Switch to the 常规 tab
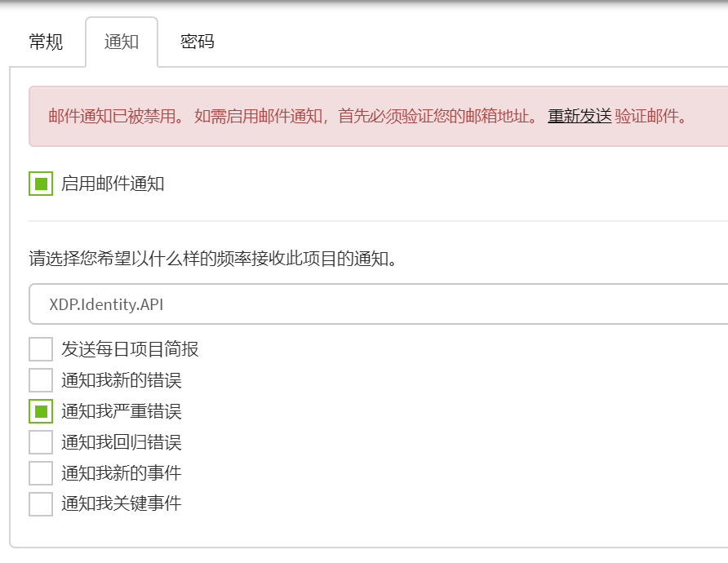728x563 pixels. click(46, 42)
